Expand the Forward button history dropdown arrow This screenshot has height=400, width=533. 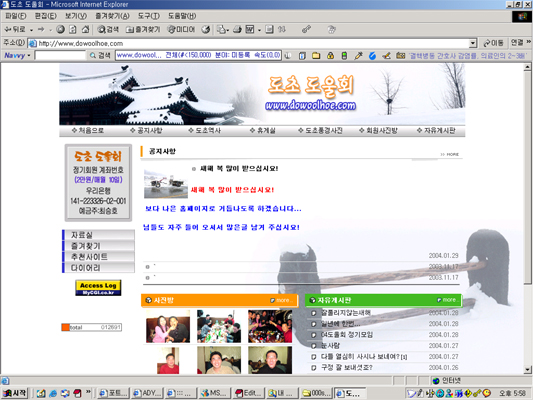tap(50, 30)
